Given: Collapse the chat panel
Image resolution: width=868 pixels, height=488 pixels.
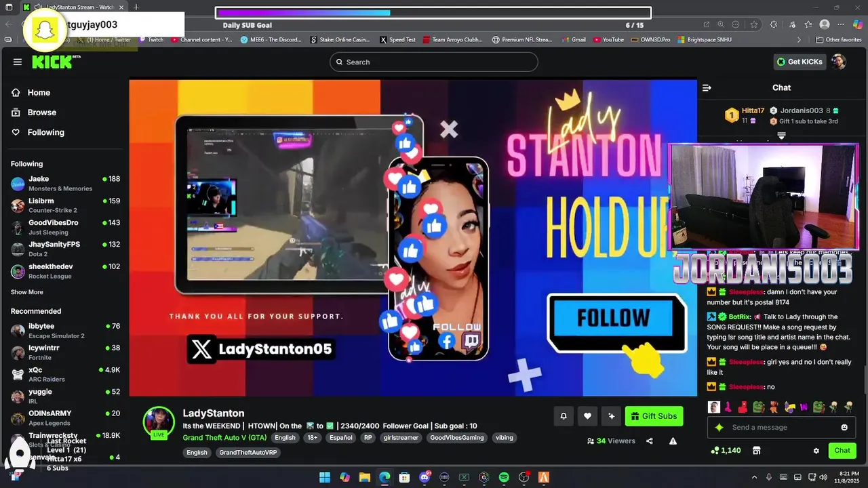Looking at the screenshot, I should click(x=707, y=87).
